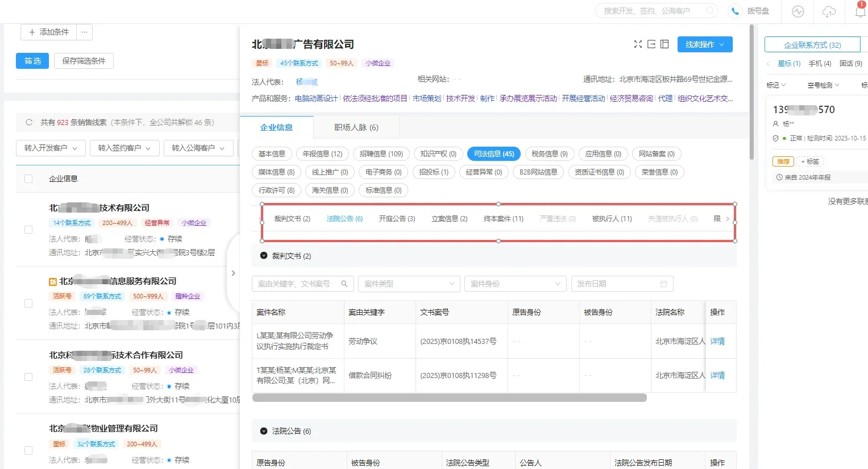Screen dimensions: 868x469
Task: Click the horizontal scrollbar under 裁判文书 table
Action: coord(450,398)
